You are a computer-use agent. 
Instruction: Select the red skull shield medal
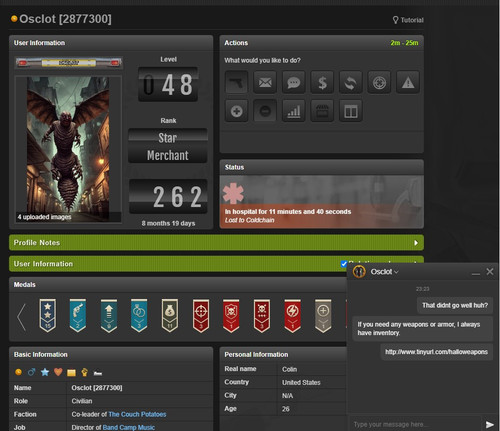click(231, 315)
